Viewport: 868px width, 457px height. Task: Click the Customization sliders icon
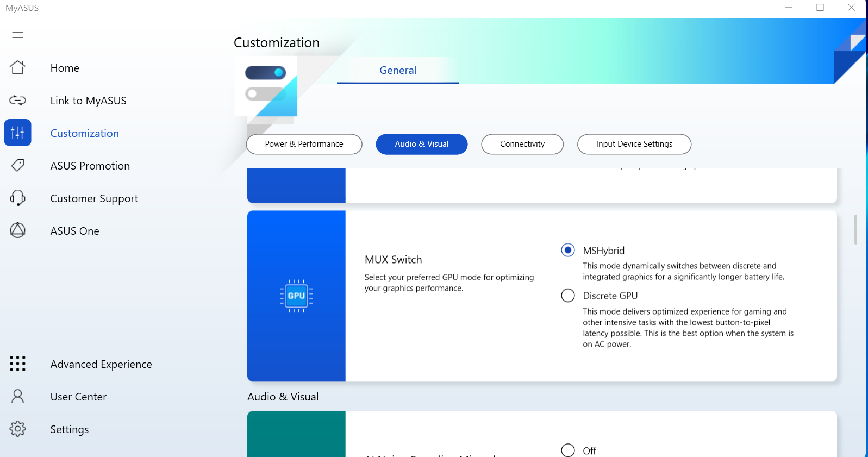pyautogui.click(x=17, y=133)
